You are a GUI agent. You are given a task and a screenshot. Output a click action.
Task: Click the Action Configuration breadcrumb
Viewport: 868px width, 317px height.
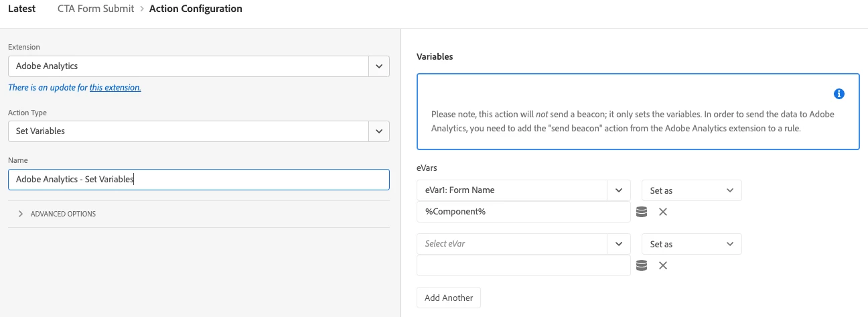pos(196,9)
